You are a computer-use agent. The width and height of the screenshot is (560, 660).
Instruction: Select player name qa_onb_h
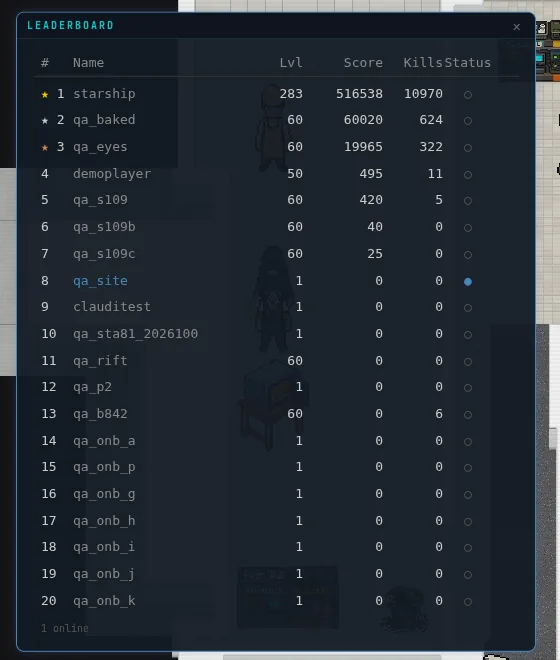coord(104,521)
